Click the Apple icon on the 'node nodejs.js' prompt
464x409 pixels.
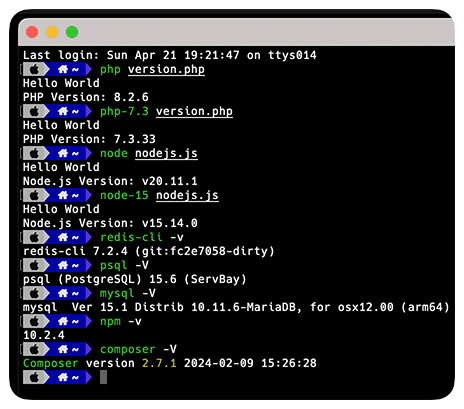click(x=34, y=153)
